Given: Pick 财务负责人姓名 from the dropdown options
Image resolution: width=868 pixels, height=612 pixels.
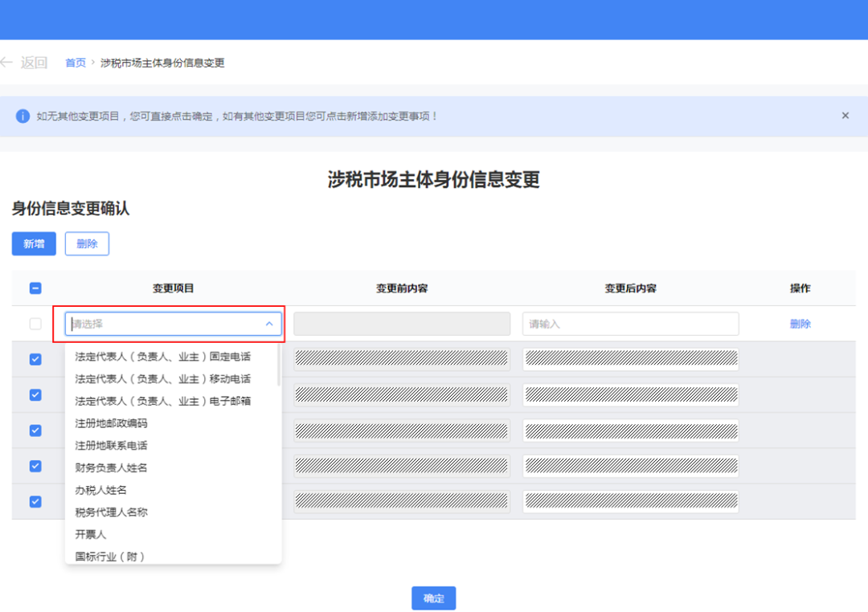Looking at the screenshot, I should pos(111,467).
